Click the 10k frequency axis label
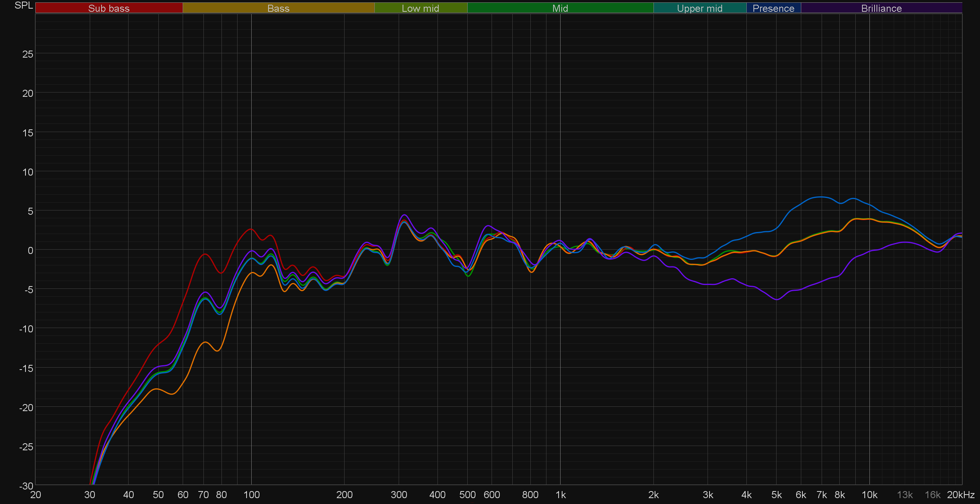Image resolution: width=980 pixels, height=504 pixels. 869,495
